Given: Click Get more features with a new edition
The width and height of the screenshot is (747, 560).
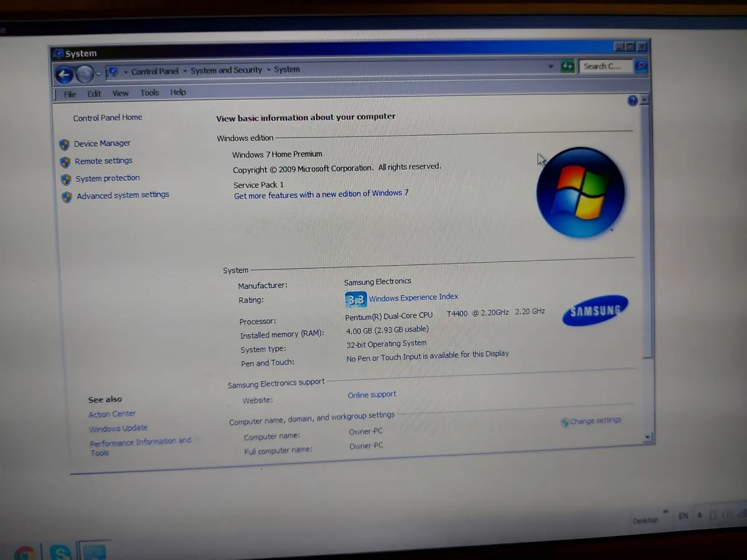Looking at the screenshot, I should (321, 195).
